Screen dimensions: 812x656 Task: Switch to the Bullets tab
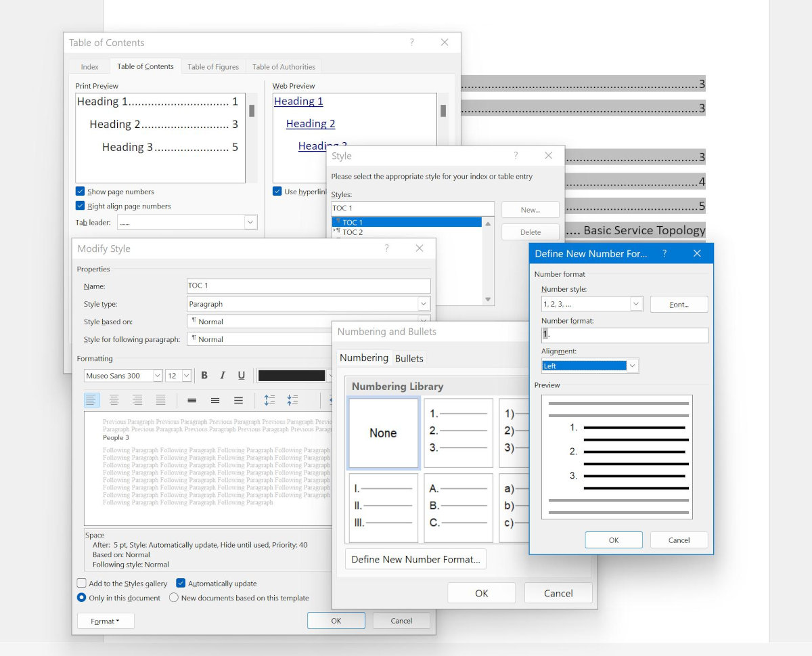(409, 357)
